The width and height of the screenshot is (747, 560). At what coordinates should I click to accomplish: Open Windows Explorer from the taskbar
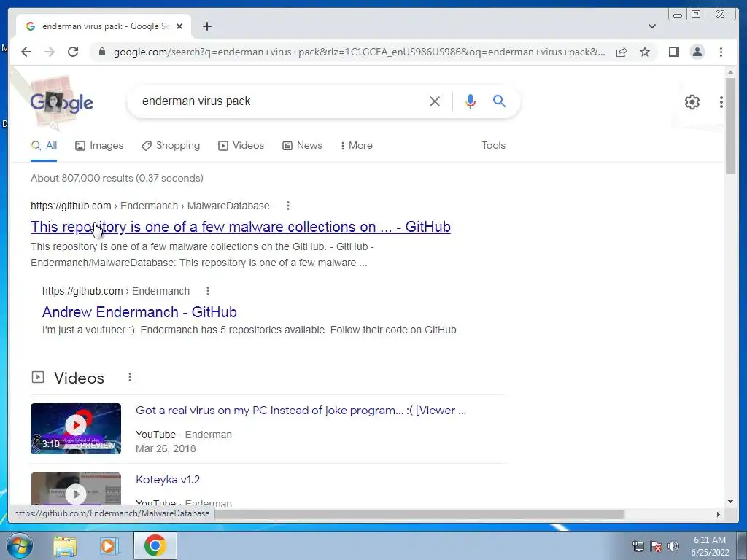[x=65, y=546]
